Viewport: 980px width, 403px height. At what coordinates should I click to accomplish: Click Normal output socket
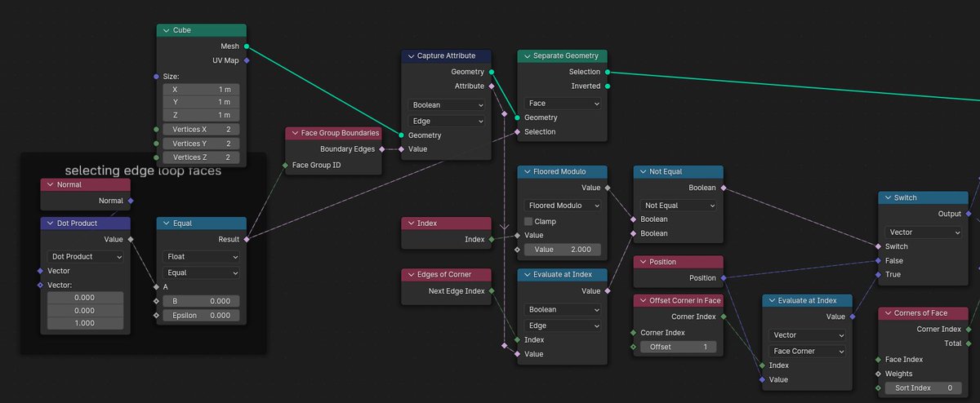(131, 201)
